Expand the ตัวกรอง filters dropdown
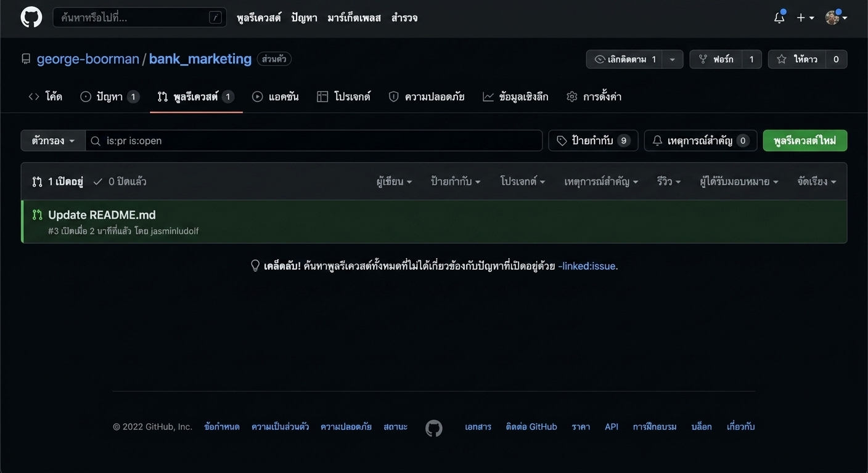Screen dimensions: 868x473 [x=53, y=140]
